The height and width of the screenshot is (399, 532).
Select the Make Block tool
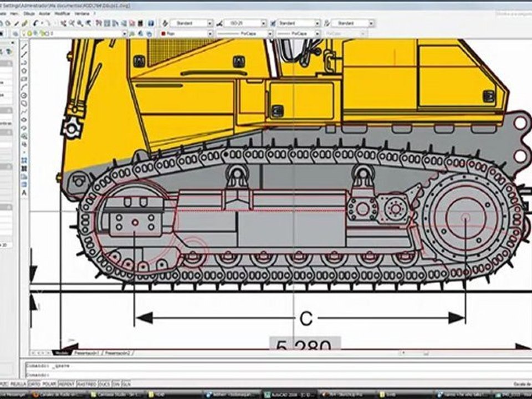click(x=24, y=144)
